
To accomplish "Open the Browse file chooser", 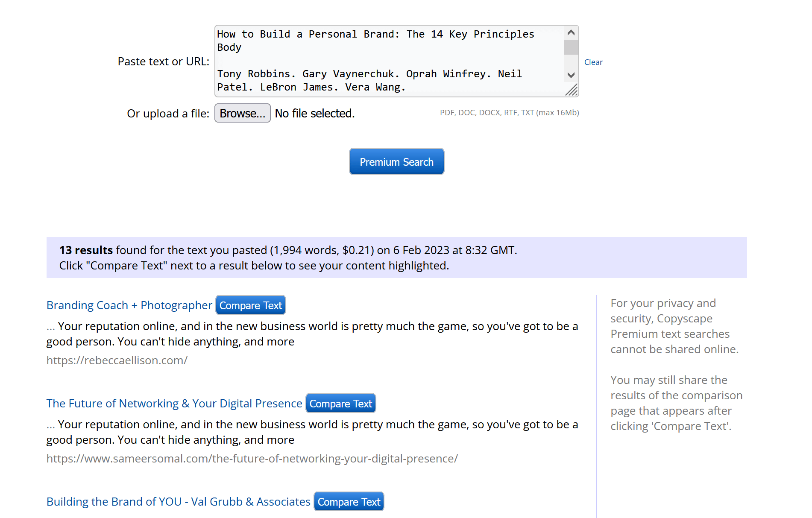I will click(x=242, y=113).
